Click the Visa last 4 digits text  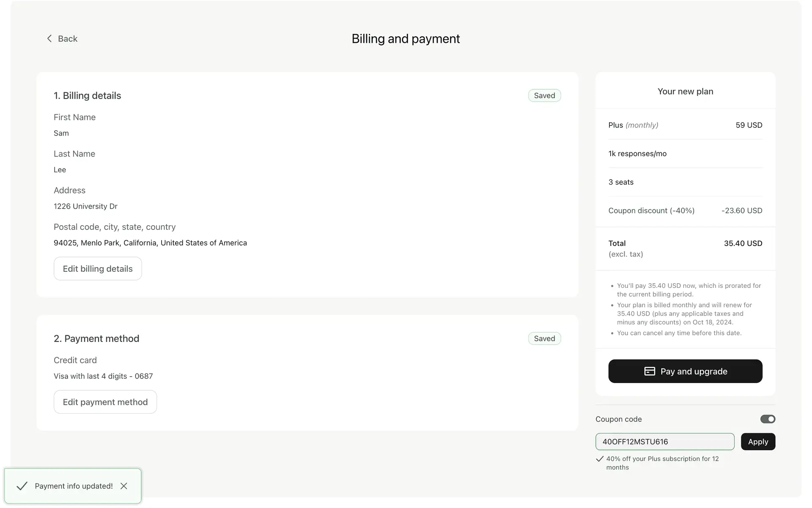[x=103, y=376]
